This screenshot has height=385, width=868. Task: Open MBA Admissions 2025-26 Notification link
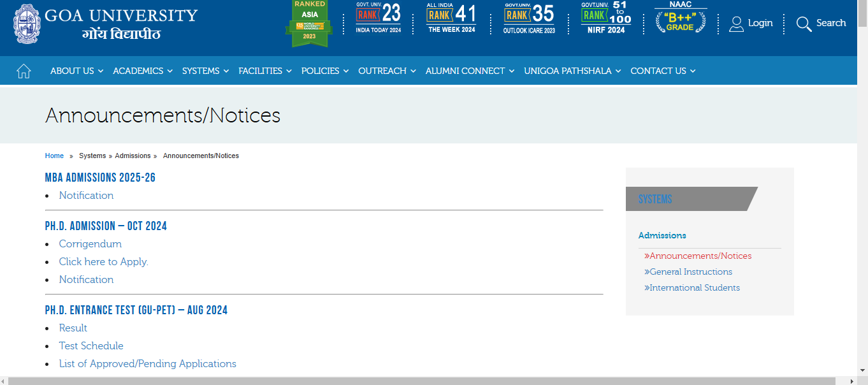click(x=86, y=196)
